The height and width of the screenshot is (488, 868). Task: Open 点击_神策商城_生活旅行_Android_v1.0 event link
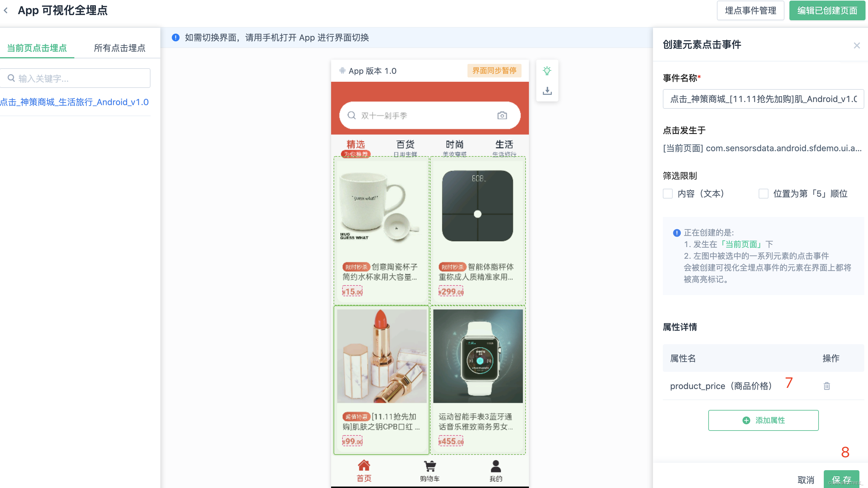pos(74,102)
